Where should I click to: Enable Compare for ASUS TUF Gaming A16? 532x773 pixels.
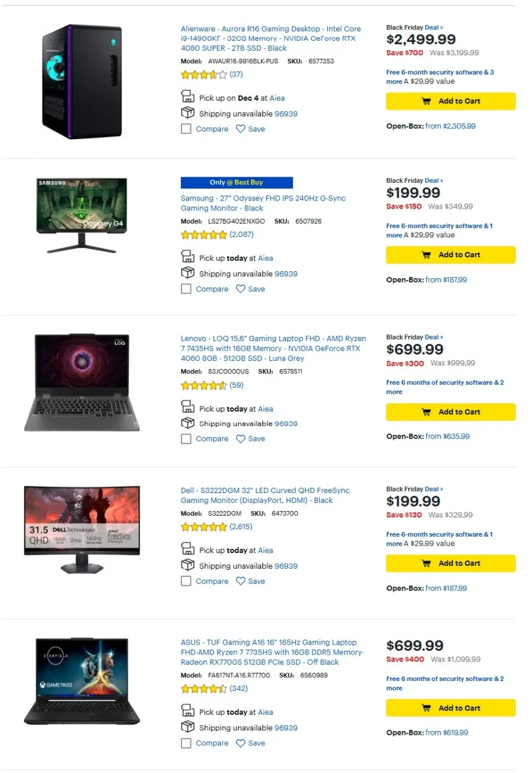point(186,744)
